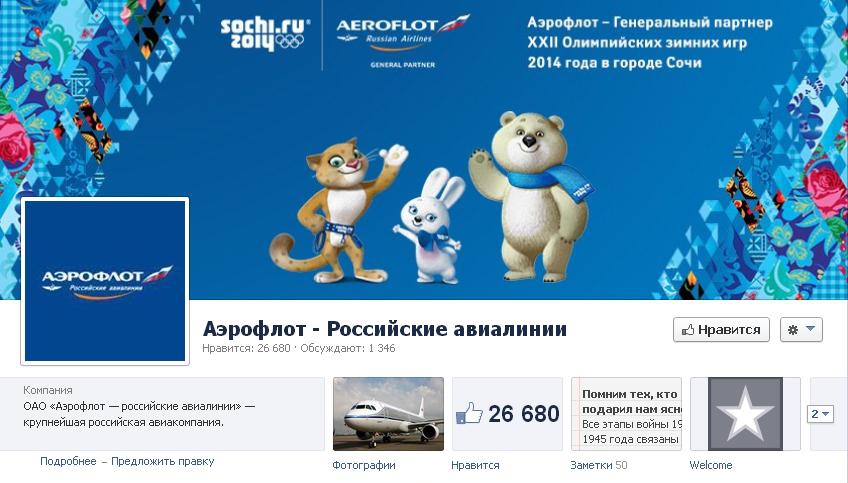Click the thumbs-up icon beside 26 680
848x483 pixels.
pos(469,414)
